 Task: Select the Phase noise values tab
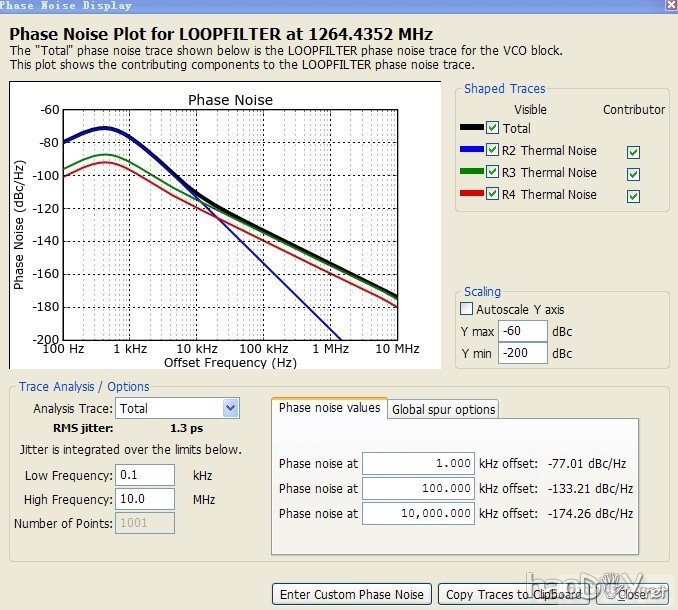pos(329,408)
